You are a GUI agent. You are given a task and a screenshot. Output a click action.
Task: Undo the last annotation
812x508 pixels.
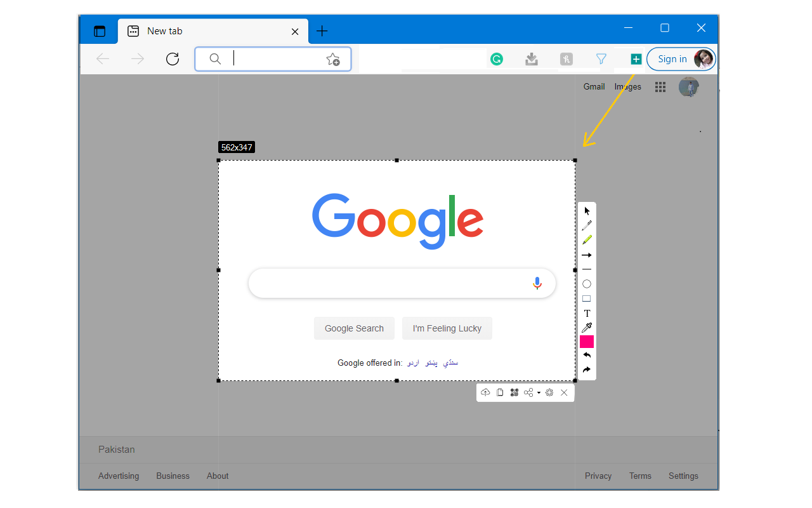point(587,356)
